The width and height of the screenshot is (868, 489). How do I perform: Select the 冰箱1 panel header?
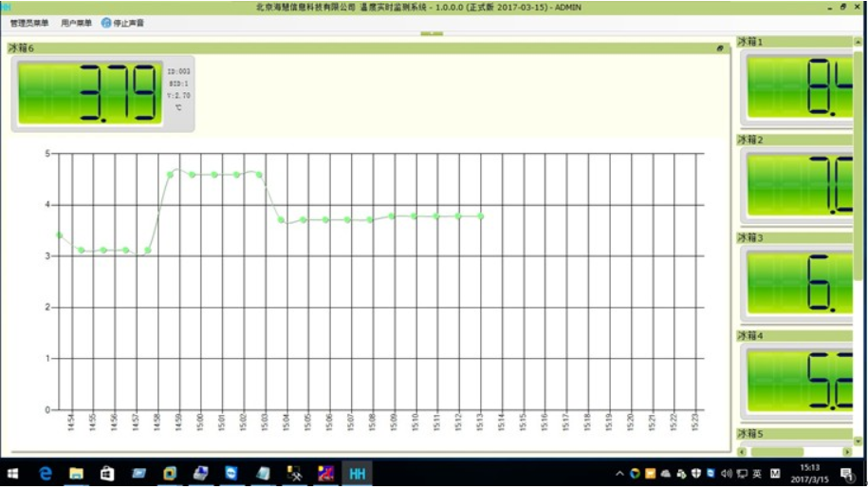pyautogui.click(x=794, y=42)
